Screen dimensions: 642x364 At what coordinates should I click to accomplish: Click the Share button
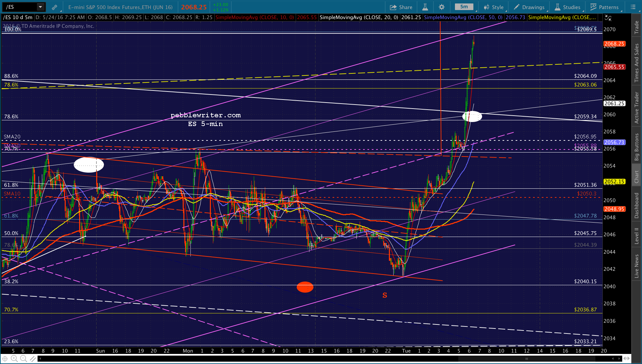(x=401, y=7)
